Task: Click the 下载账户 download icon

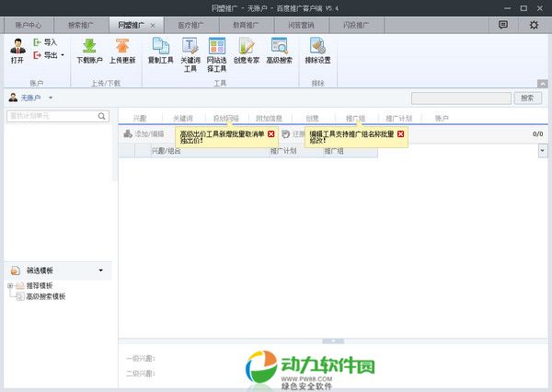Action: click(89, 46)
